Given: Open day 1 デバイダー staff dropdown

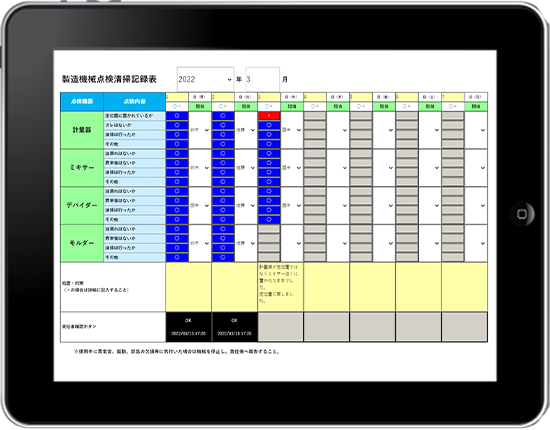Looking at the screenshot, I should [x=200, y=206].
